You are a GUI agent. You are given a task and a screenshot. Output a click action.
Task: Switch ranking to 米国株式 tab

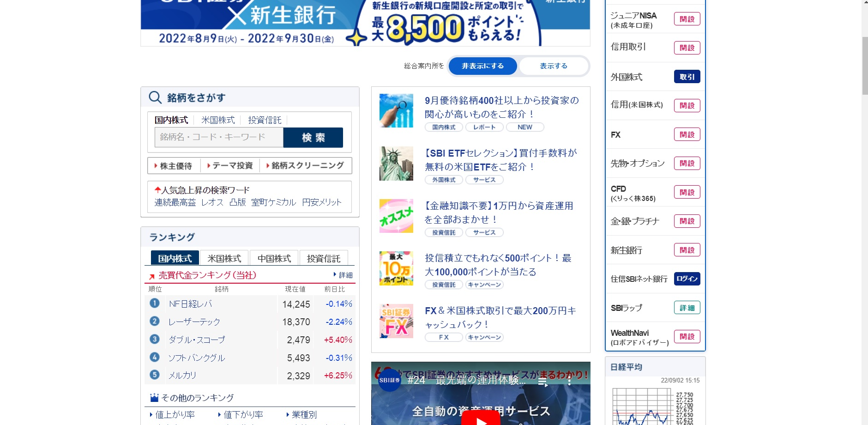224,258
